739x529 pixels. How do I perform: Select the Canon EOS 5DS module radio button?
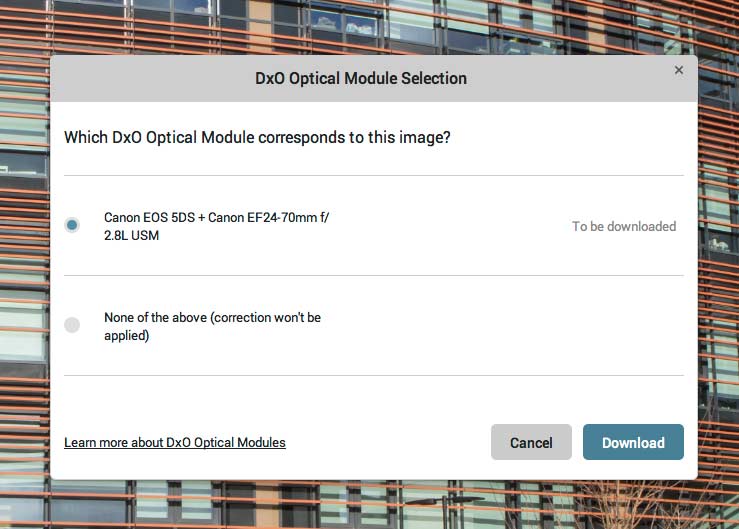click(72, 225)
